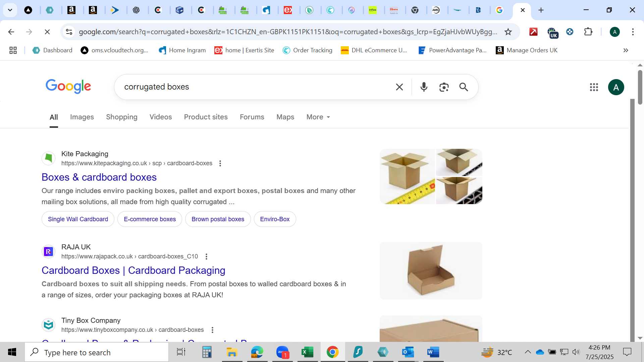The height and width of the screenshot is (362, 644).
Task: Click the Kite Packaging boxes thumbnail
Action: (431, 176)
